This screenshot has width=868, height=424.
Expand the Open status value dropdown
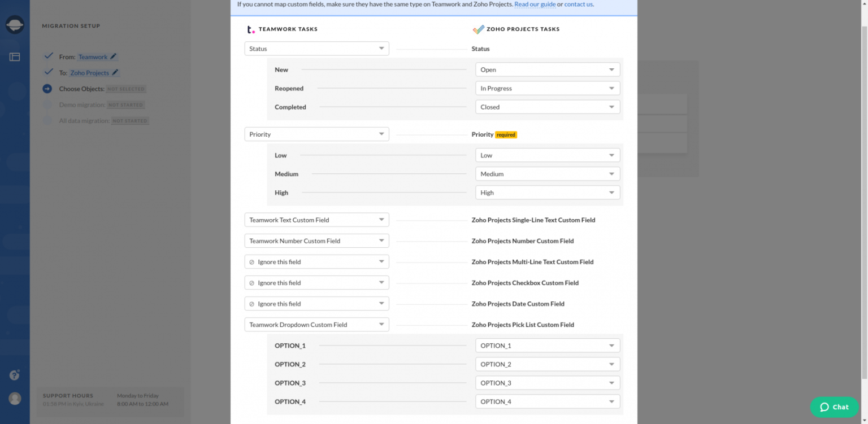[547, 70]
